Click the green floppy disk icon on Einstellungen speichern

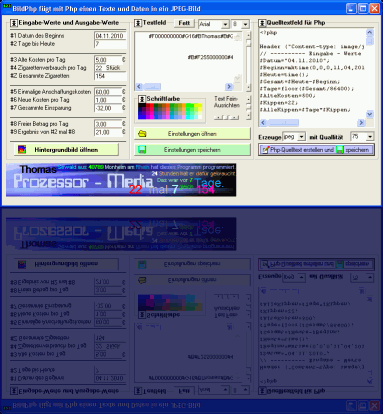142,150
